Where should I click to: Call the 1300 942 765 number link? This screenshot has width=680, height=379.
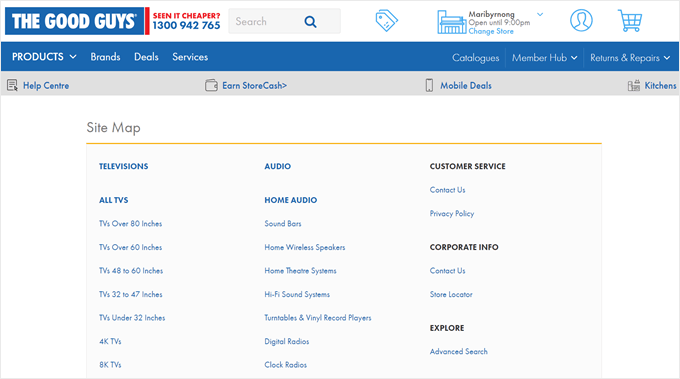(186, 25)
